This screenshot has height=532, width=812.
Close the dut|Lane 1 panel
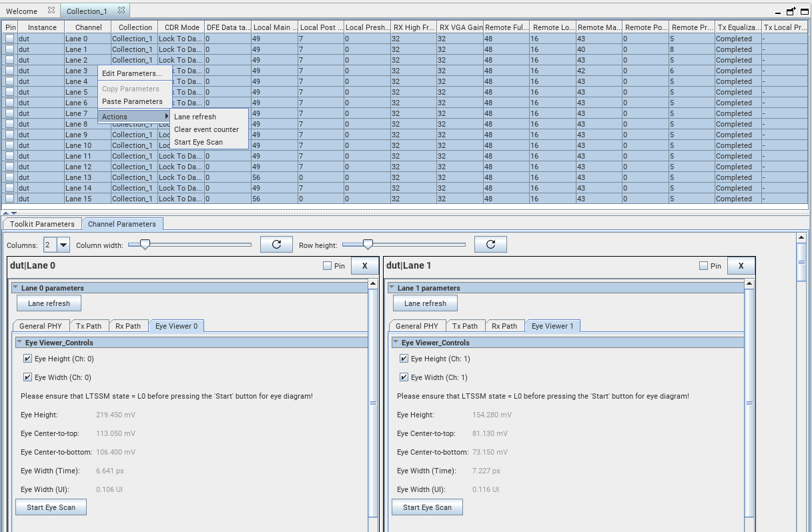(741, 266)
